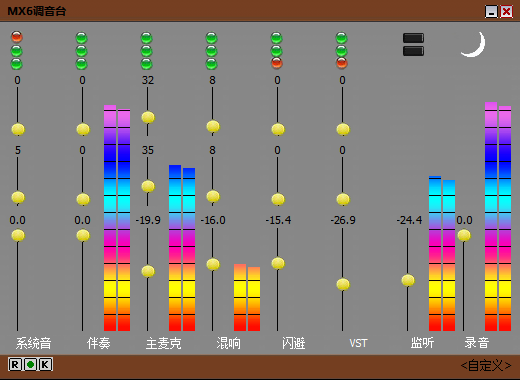
Task: Open the <自定义> preset selector
Action: (x=486, y=366)
